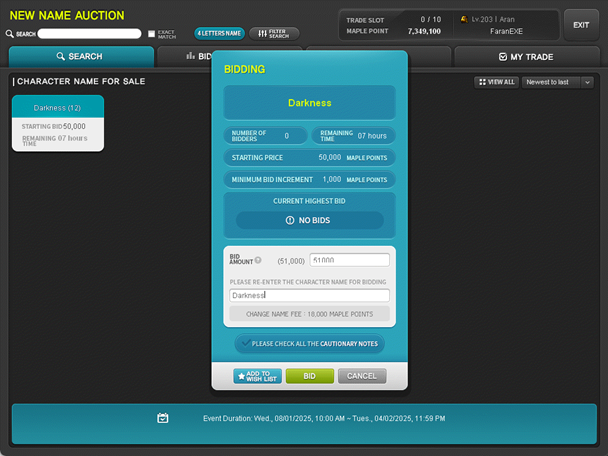Focus the character name re-entry field
The image size is (608, 456).
point(309,296)
